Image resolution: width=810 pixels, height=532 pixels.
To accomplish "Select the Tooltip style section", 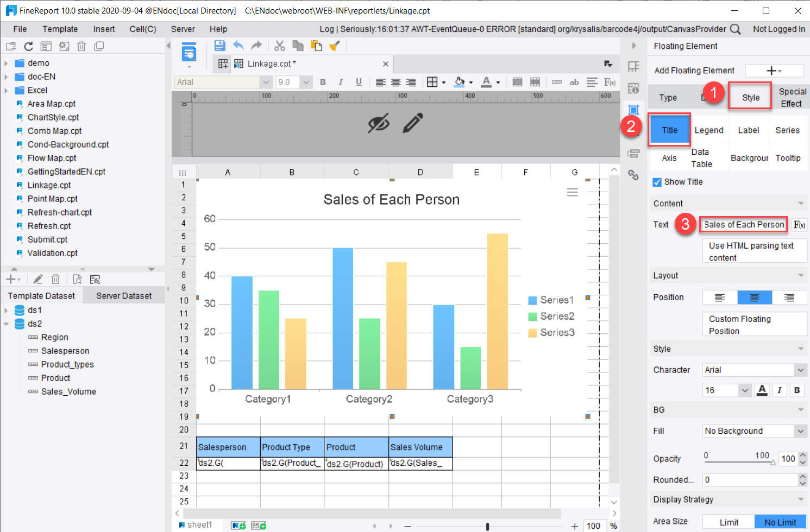I will pyautogui.click(x=788, y=158).
